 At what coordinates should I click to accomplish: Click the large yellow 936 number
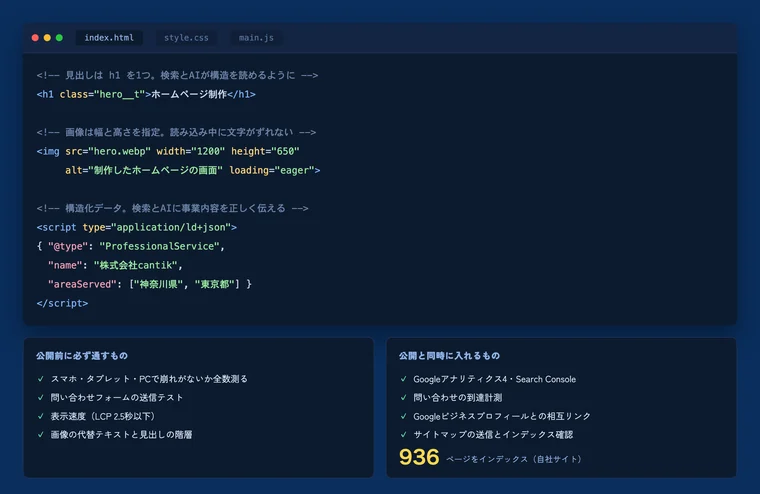[419, 457]
